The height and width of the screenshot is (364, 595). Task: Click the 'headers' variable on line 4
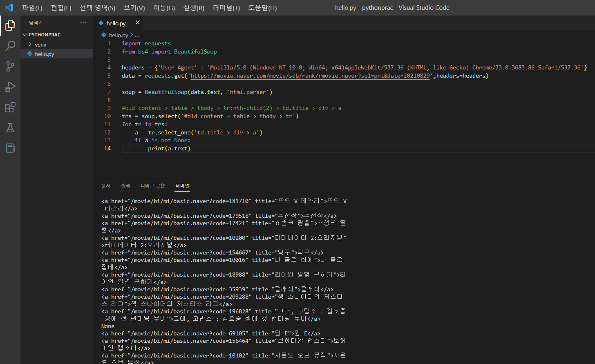133,68
